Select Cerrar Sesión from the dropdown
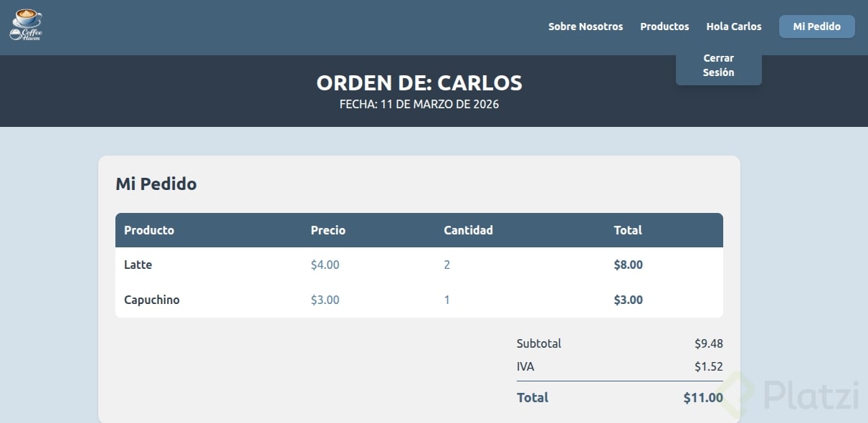 pos(718,65)
